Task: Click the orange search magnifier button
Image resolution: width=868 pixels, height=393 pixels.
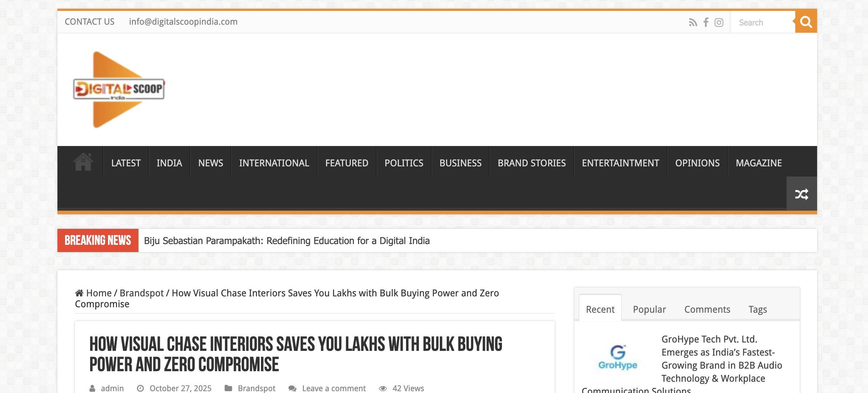Action: pos(806,22)
